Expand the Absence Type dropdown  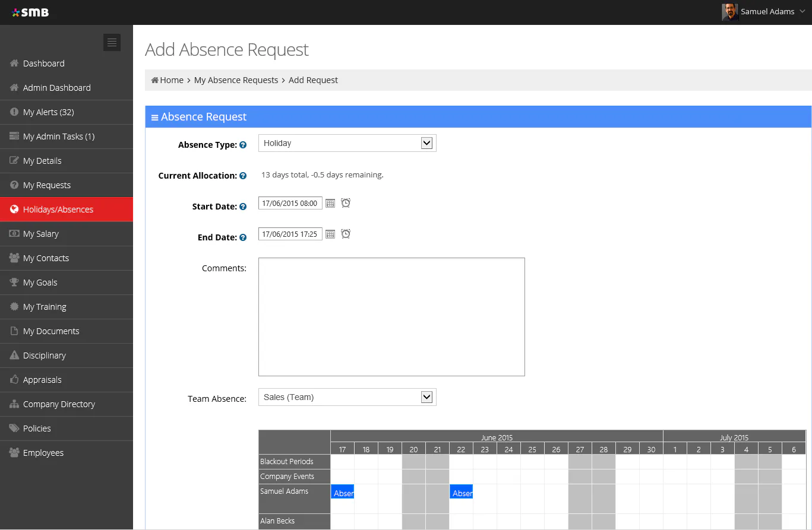tap(426, 143)
